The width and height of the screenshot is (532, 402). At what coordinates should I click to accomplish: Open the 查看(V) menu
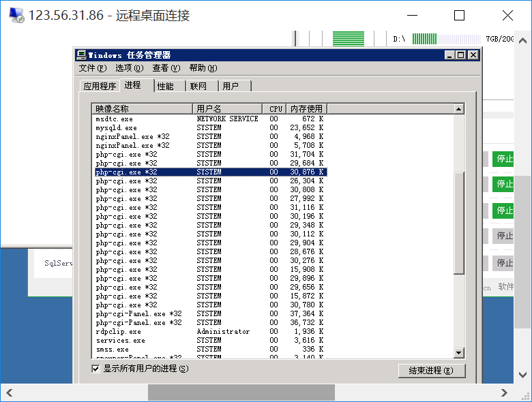(166, 68)
